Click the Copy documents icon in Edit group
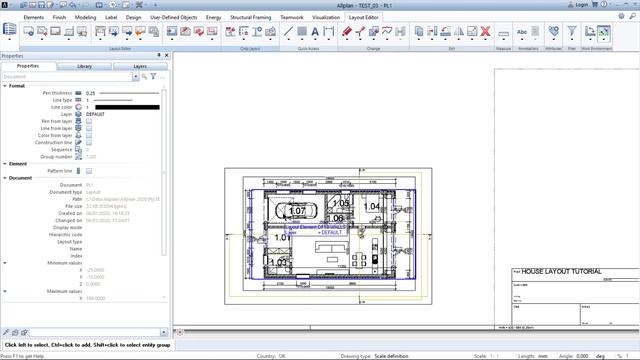 (x=419, y=31)
